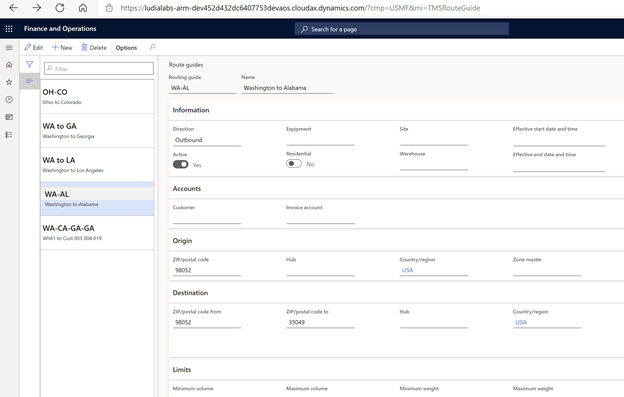Open Favorites star in sidebar
The image size is (624, 397).
tap(9, 82)
